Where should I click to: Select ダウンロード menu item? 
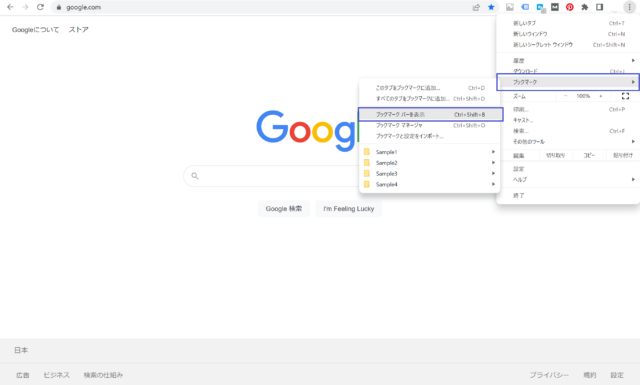pos(568,71)
